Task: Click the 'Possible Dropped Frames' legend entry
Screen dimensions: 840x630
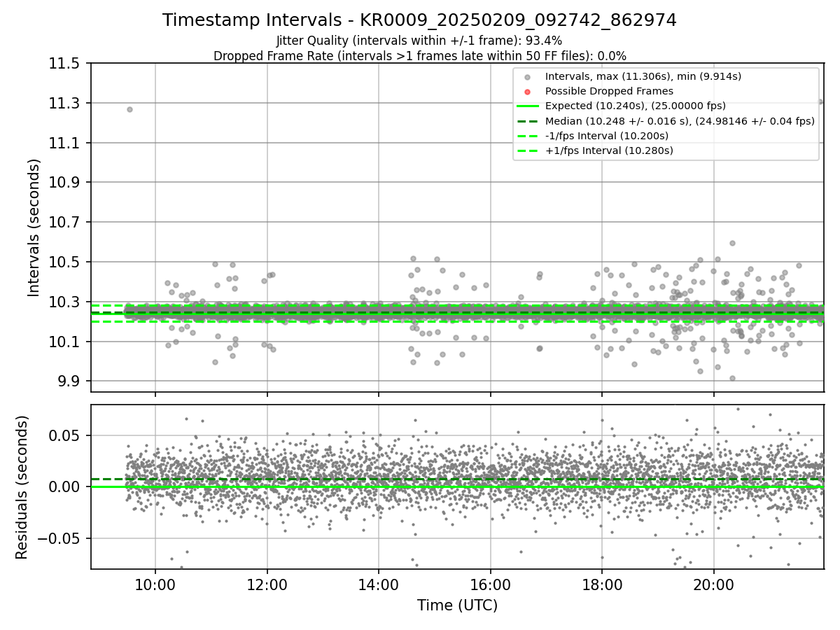Action: (609, 91)
